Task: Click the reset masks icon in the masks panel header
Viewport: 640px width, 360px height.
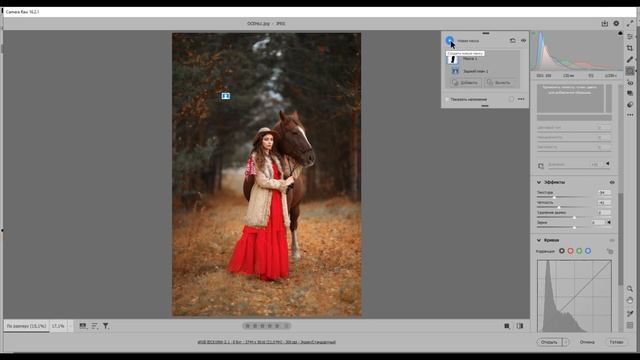Action: [x=513, y=40]
